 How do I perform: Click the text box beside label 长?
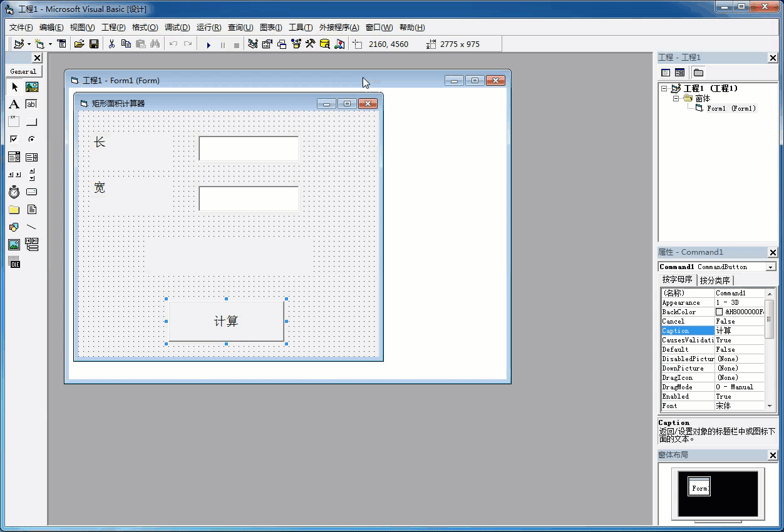tap(249, 148)
